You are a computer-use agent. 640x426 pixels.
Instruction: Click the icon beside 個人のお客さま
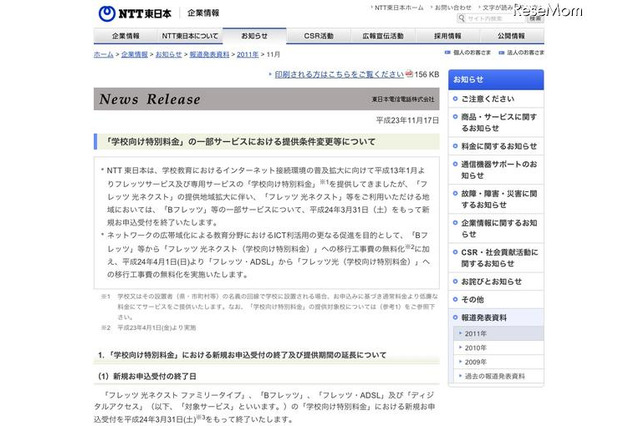pos(448,53)
